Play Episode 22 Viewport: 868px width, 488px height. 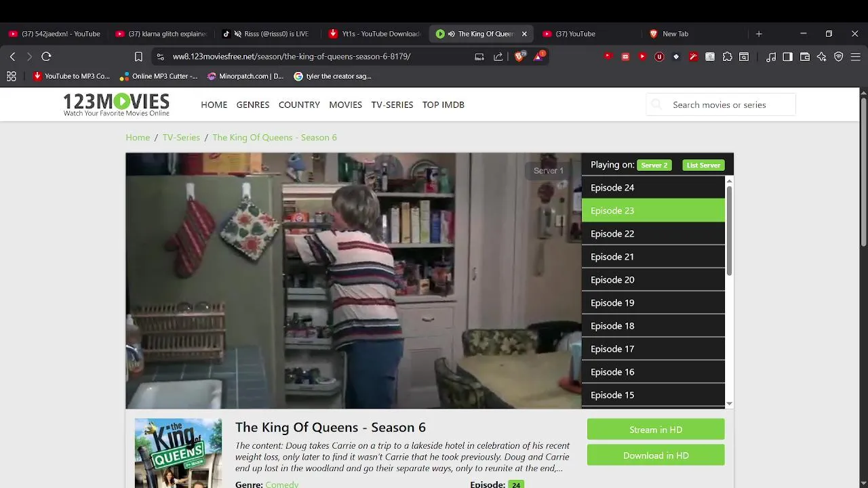click(x=653, y=234)
